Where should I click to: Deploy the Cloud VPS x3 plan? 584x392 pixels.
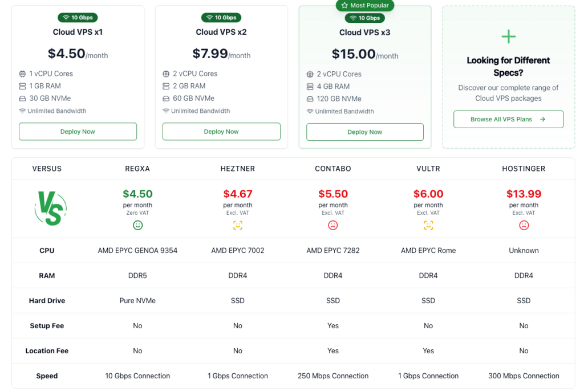click(365, 132)
